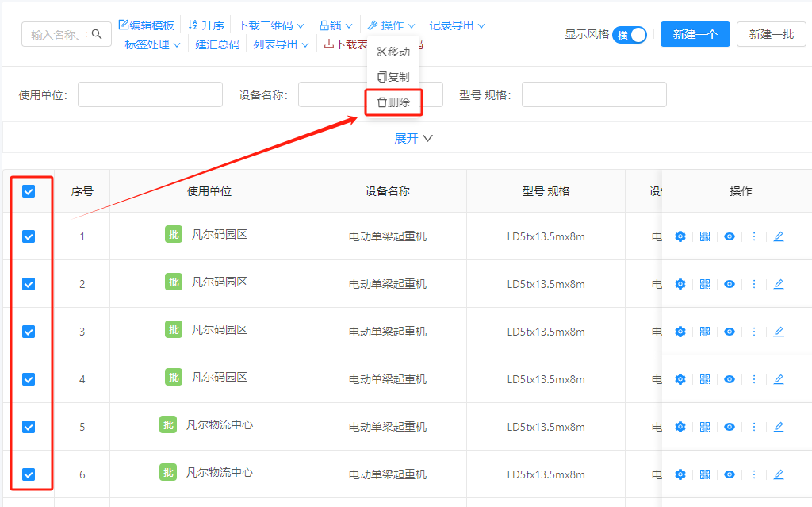Toggle the 横 display style switch

coord(629,35)
